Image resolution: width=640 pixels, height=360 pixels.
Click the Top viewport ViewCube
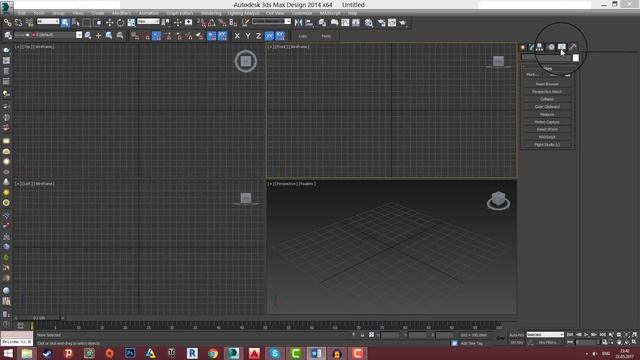[246, 61]
